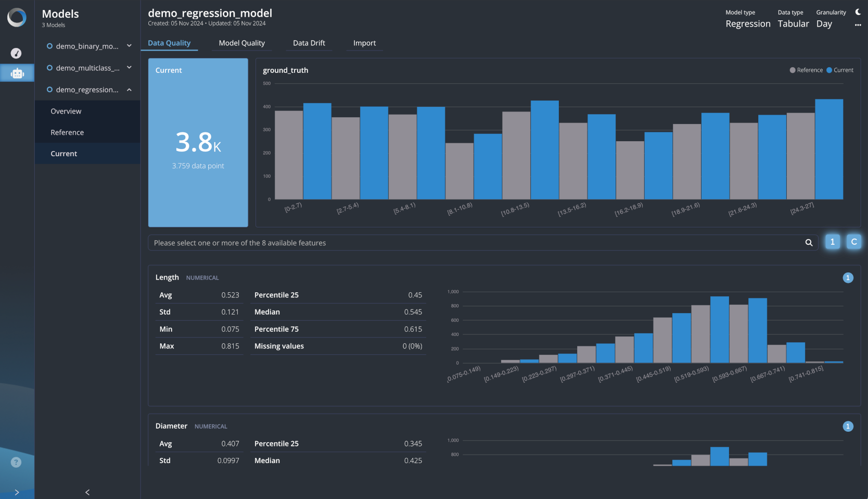Open demo_binary_mo... model entry
The image size is (868, 499).
click(87, 46)
